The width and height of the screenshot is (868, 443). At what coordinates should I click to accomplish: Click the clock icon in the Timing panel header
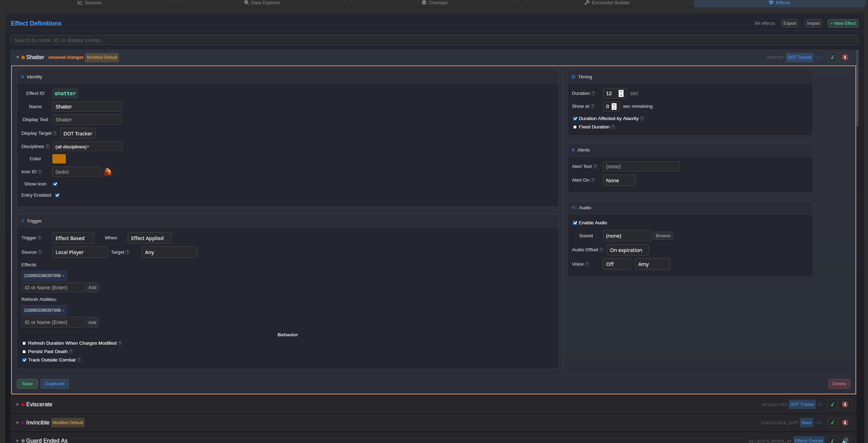(x=574, y=77)
